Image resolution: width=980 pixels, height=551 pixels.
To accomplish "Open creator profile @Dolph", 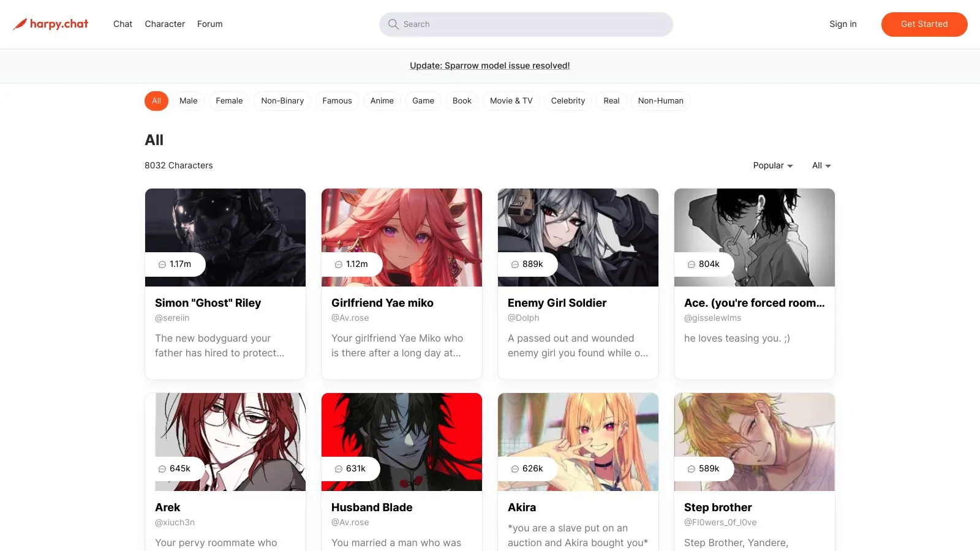I will tap(524, 318).
